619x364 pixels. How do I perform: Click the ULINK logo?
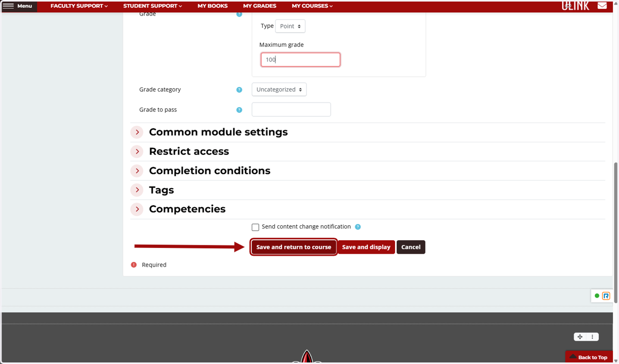575,6
